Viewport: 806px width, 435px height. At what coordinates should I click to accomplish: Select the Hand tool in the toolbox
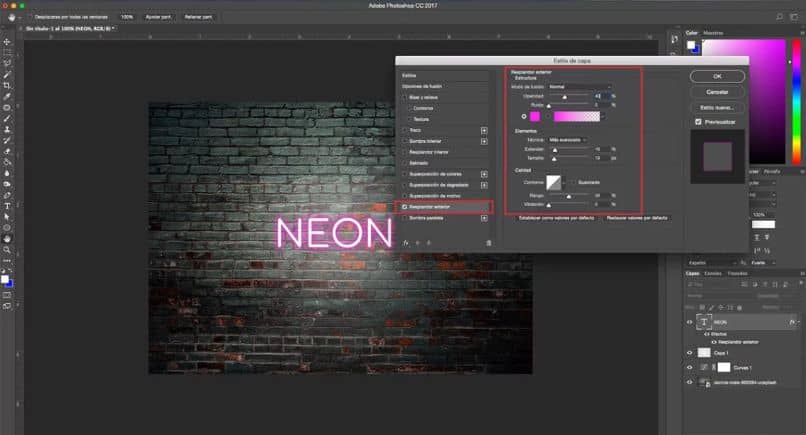tap(7, 239)
